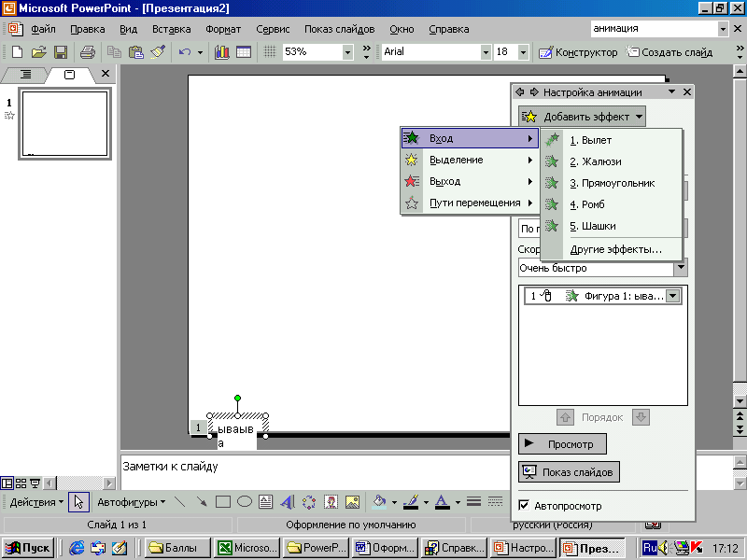Select the 4. Ромб entrance effect
747x560 pixels.
click(x=612, y=204)
